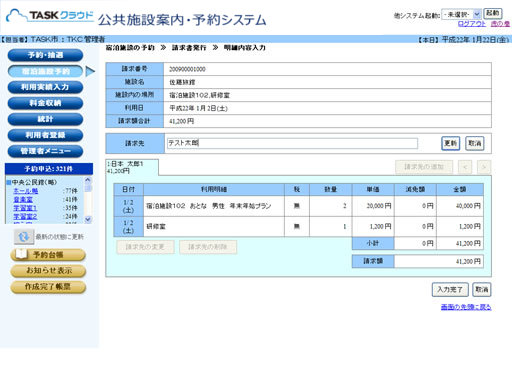Click the ログアウト link
Image resolution: width=512 pixels, height=384 pixels.
click(x=471, y=24)
